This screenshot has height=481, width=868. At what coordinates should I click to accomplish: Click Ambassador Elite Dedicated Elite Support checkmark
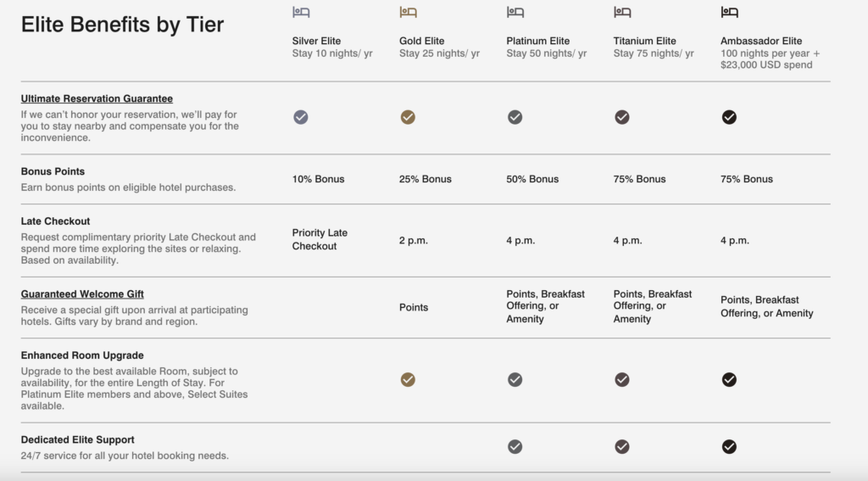click(729, 446)
